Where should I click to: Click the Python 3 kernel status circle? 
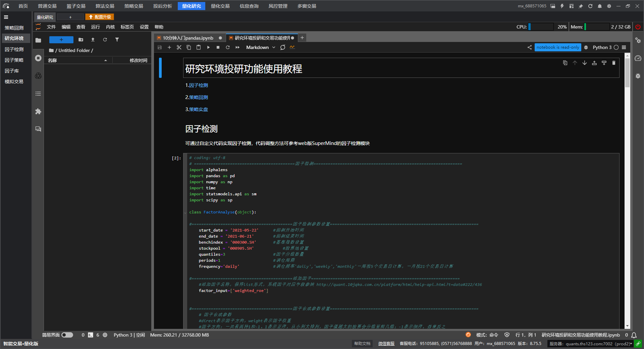pos(616,47)
